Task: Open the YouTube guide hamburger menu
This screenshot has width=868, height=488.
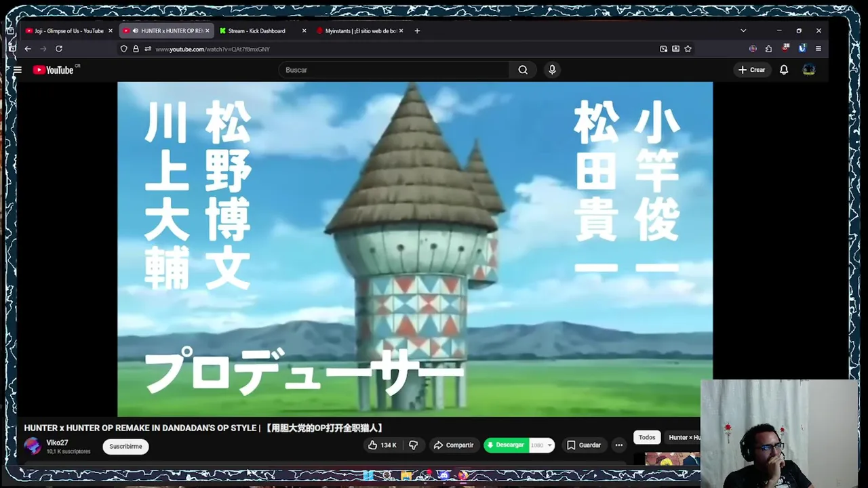Action: [x=18, y=70]
